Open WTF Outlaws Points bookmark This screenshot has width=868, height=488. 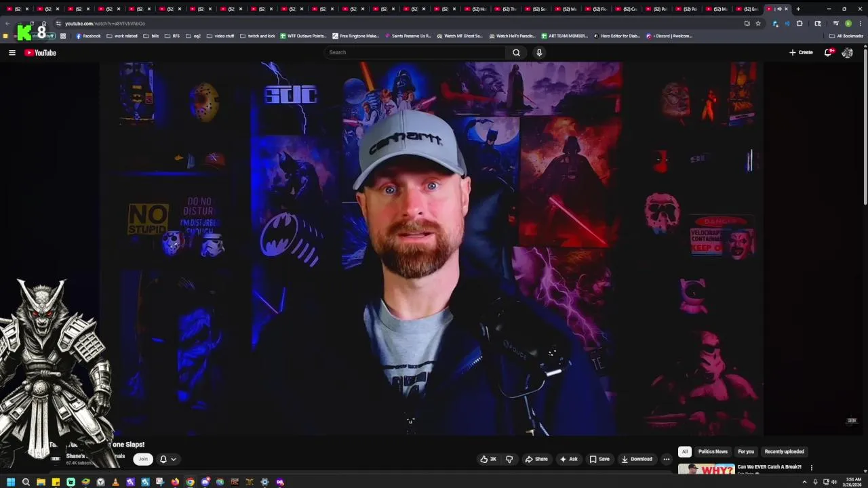tap(303, 36)
